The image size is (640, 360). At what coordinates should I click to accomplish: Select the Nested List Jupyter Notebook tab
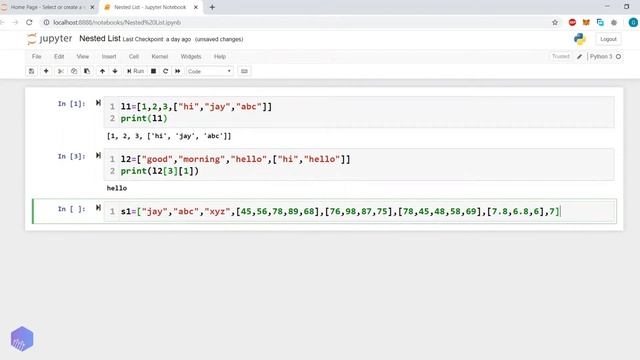click(150, 7)
